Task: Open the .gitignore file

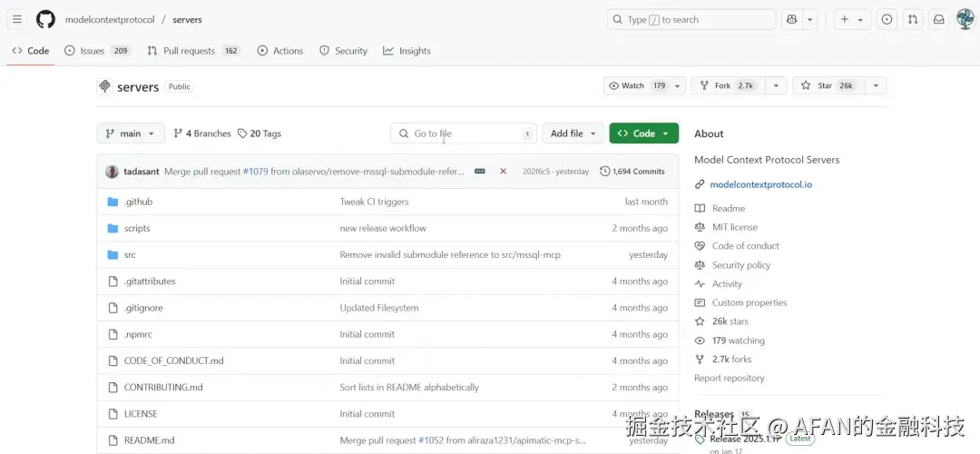Action: coord(143,308)
